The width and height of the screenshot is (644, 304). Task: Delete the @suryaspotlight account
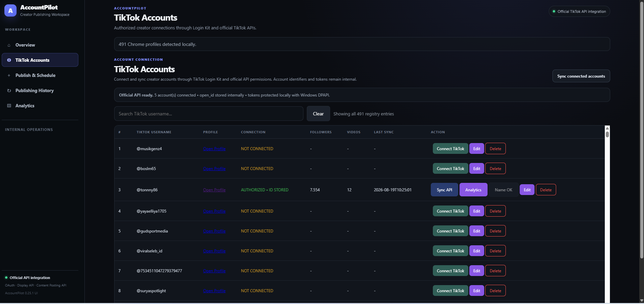tap(495, 291)
